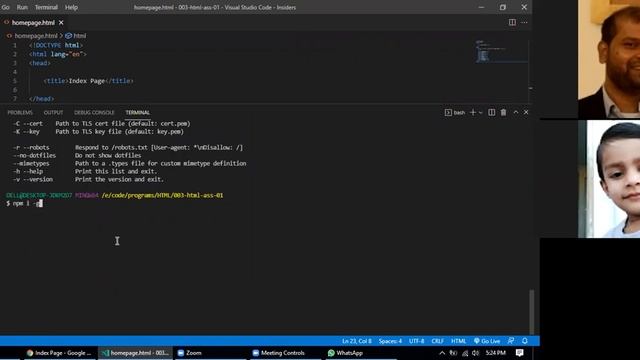640x360 pixels.
Task: Open the Go menu
Action: point(5,7)
